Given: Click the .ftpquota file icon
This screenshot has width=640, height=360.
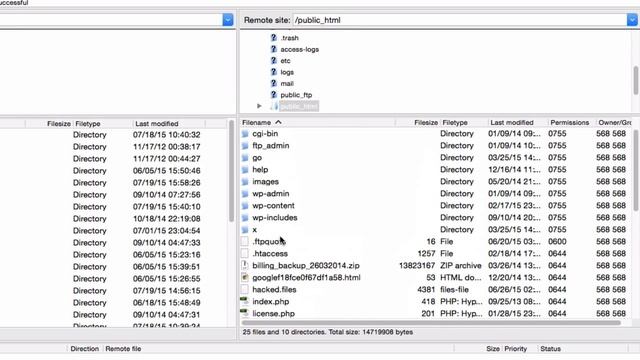Looking at the screenshot, I should pos(245,242).
